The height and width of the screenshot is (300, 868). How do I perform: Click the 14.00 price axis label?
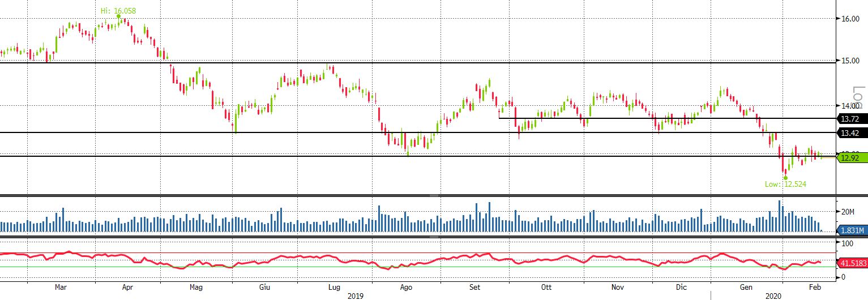click(x=849, y=106)
